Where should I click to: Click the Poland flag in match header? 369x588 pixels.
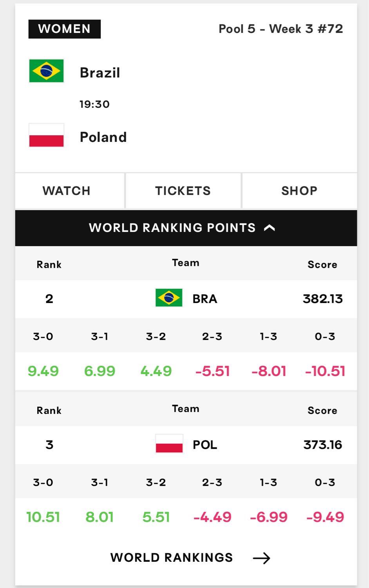(46, 135)
